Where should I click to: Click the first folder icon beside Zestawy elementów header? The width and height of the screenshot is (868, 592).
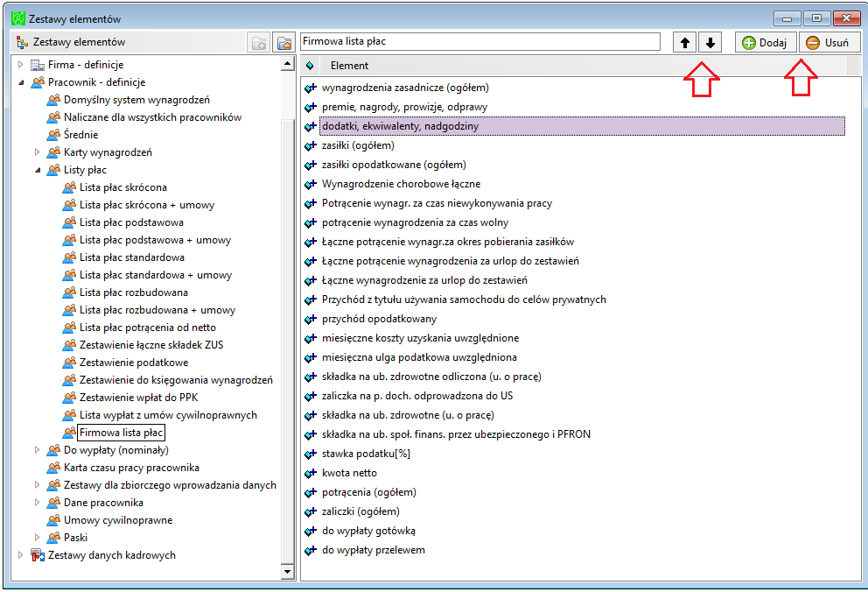click(x=258, y=43)
